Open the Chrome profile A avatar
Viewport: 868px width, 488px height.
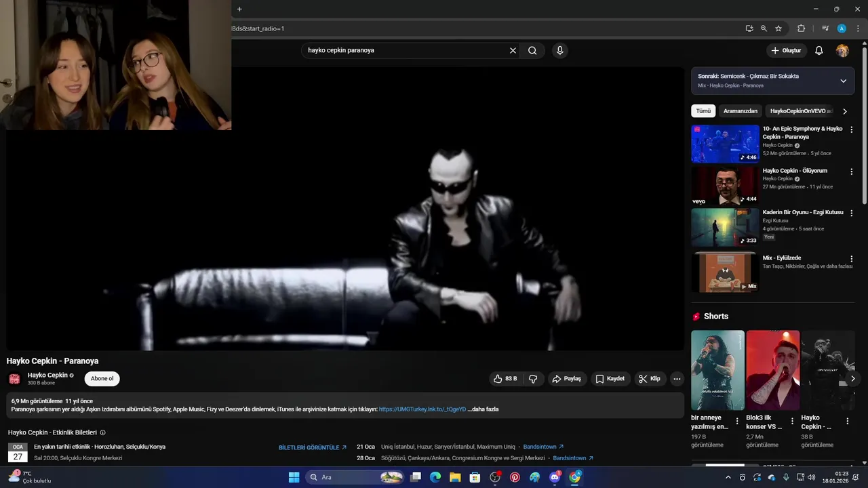click(x=842, y=28)
